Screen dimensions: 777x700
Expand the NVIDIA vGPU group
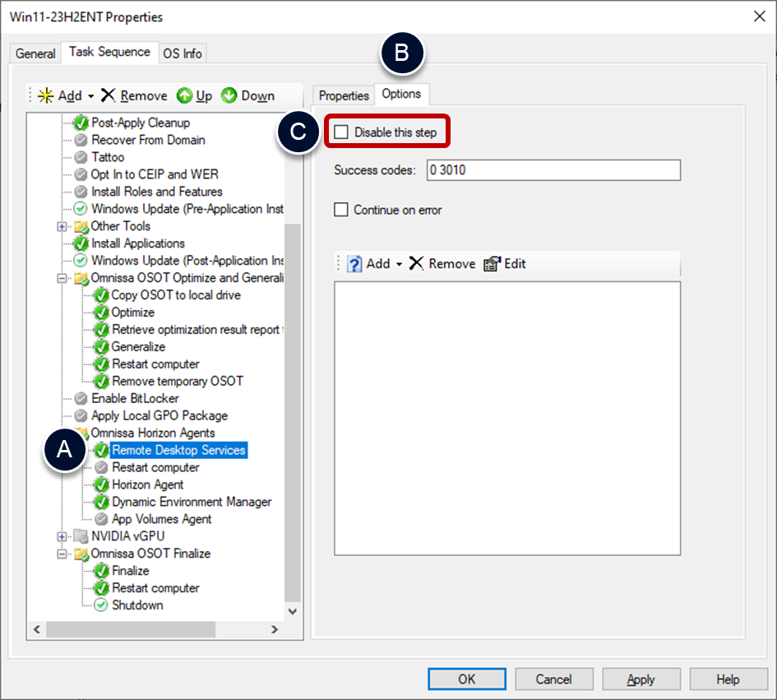pyautogui.click(x=62, y=536)
